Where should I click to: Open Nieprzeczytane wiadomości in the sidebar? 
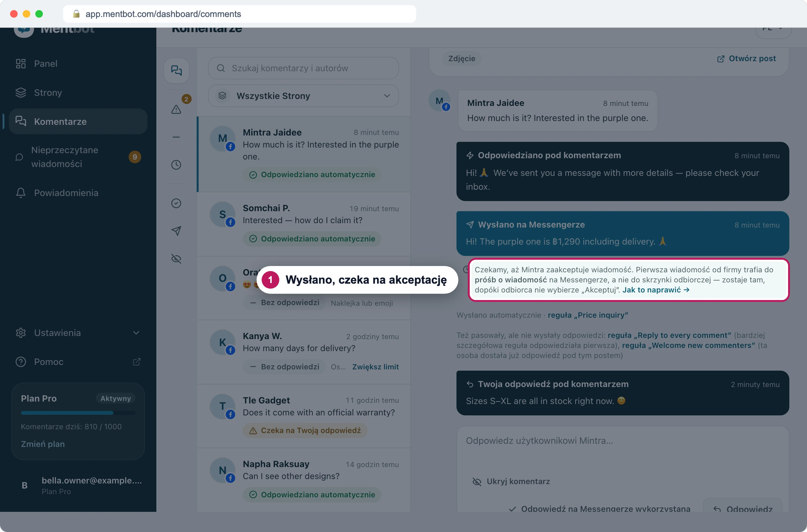point(78,157)
